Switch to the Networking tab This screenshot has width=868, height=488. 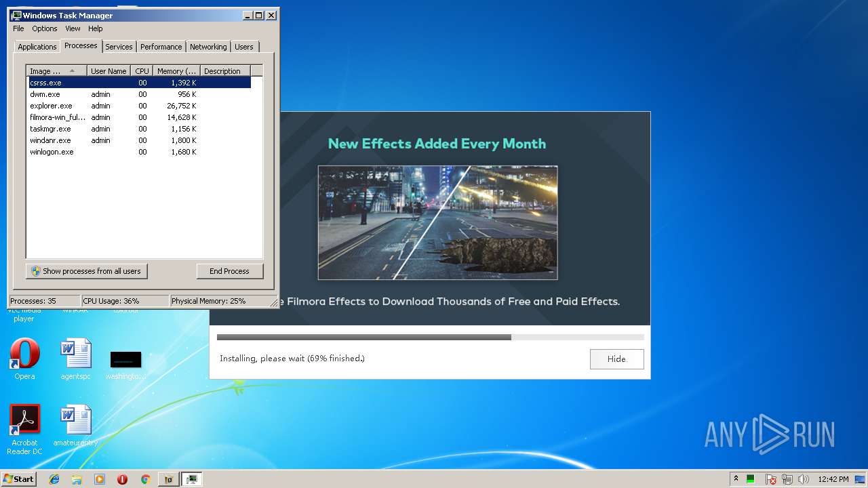(208, 47)
